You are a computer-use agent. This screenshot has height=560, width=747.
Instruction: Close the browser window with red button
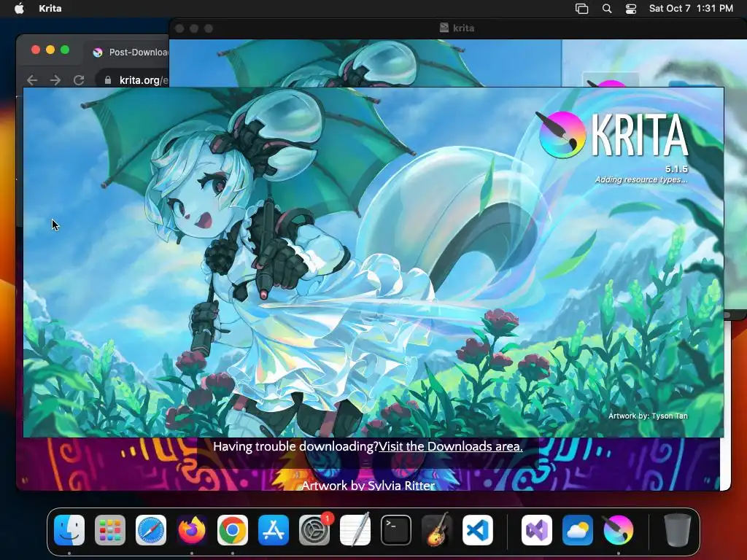click(35, 50)
